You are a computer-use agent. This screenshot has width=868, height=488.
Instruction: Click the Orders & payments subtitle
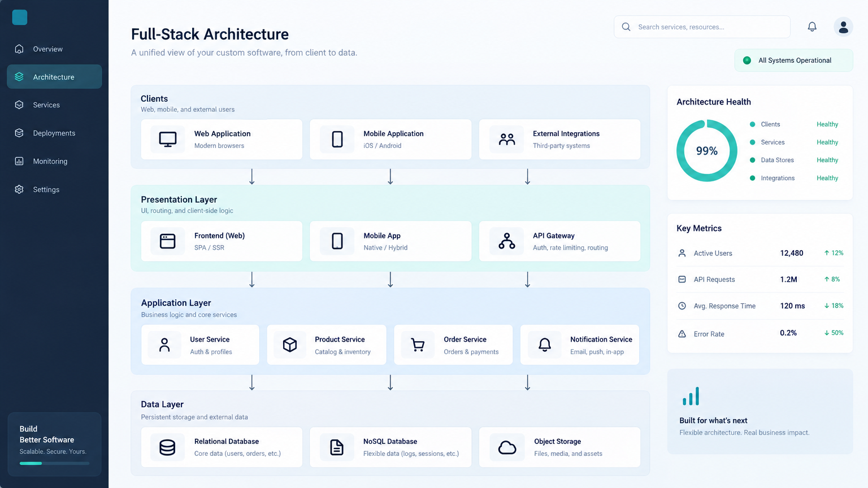point(471,352)
